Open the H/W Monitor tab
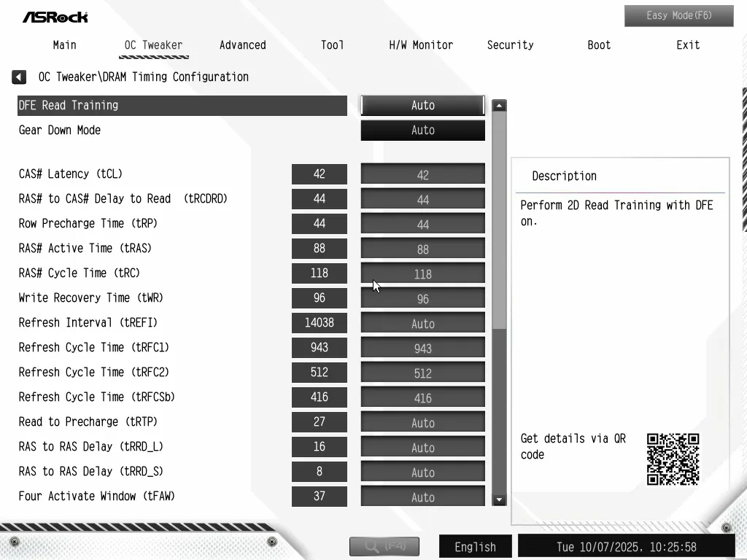Image resolution: width=747 pixels, height=560 pixels. (x=421, y=45)
